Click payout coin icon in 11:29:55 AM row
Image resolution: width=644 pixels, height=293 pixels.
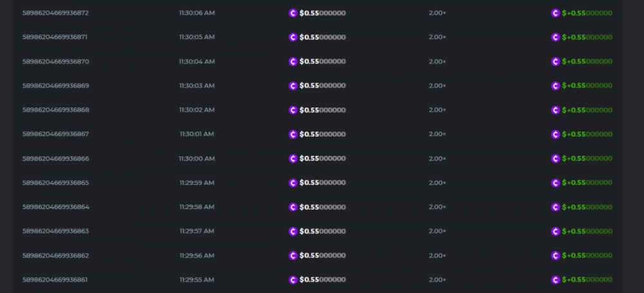coord(555,279)
